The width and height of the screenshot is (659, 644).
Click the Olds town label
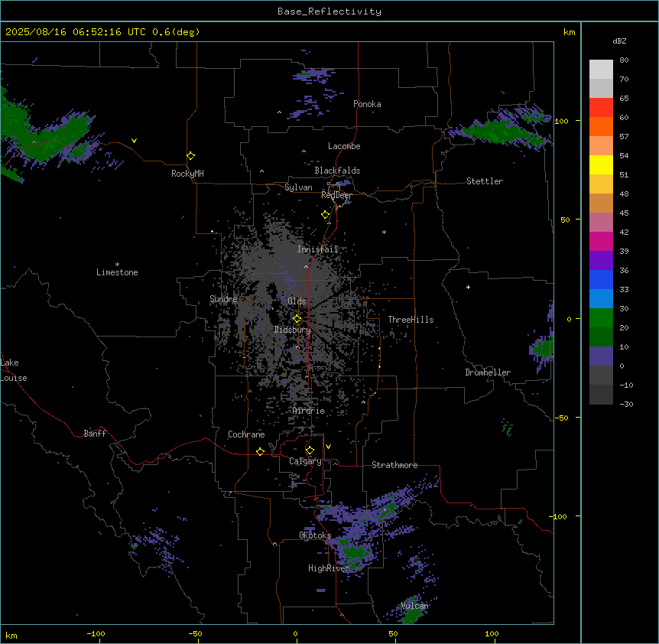[297, 301]
